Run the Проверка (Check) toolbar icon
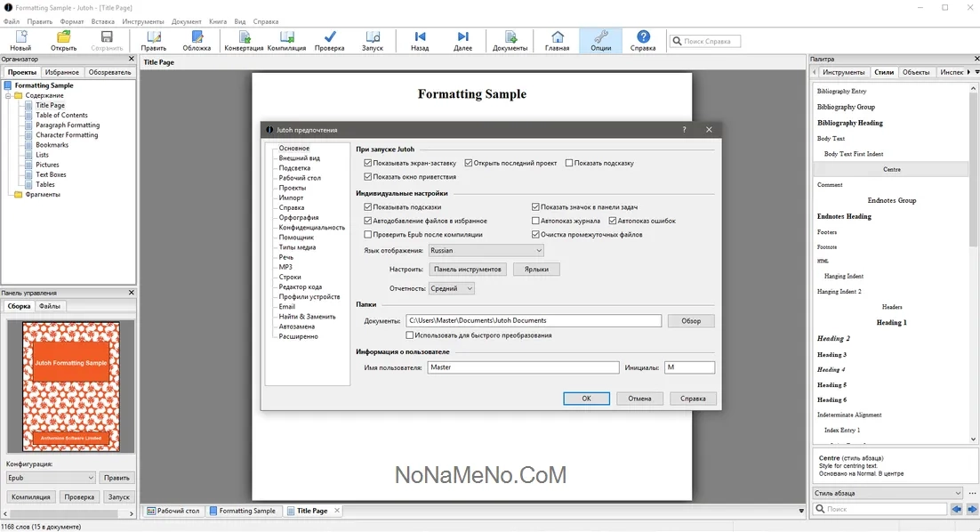The height and width of the screenshot is (532, 980). [329, 40]
